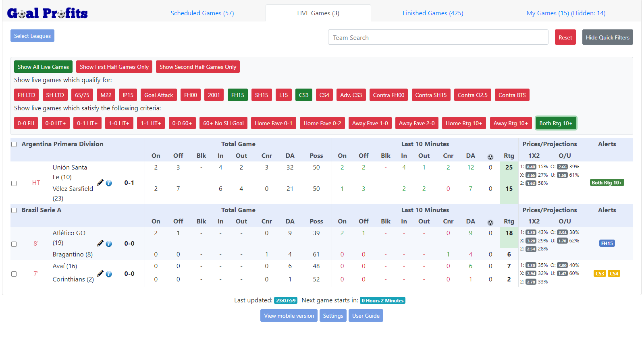
Task: Toggle the L15 filter
Action: 284,95
